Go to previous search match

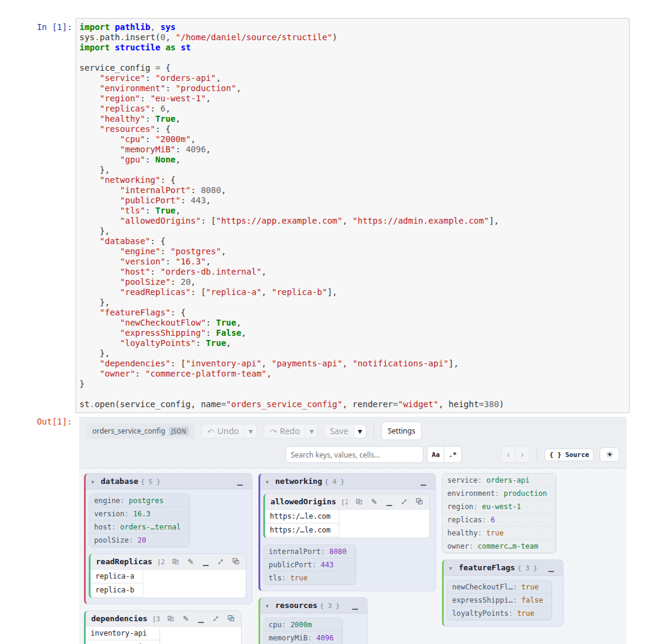pyautogui.click(x=508, y=455)
